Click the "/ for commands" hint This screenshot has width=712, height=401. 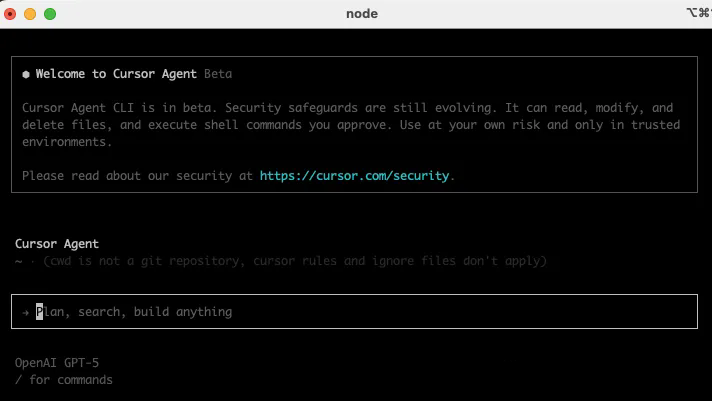64,380
